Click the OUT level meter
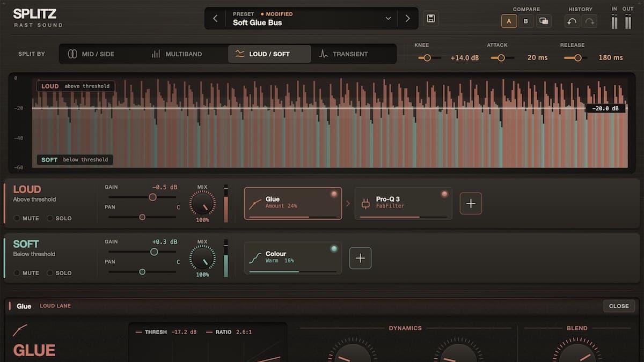 point(628,22)
